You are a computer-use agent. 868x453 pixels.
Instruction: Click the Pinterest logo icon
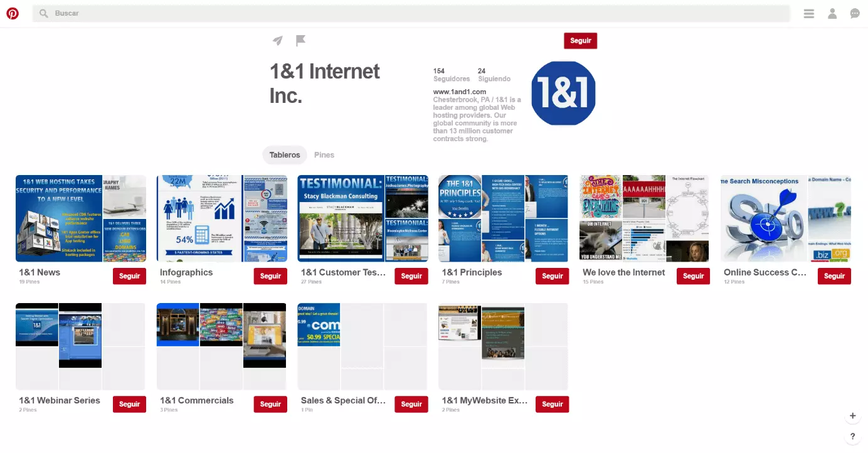pos(13,13)
